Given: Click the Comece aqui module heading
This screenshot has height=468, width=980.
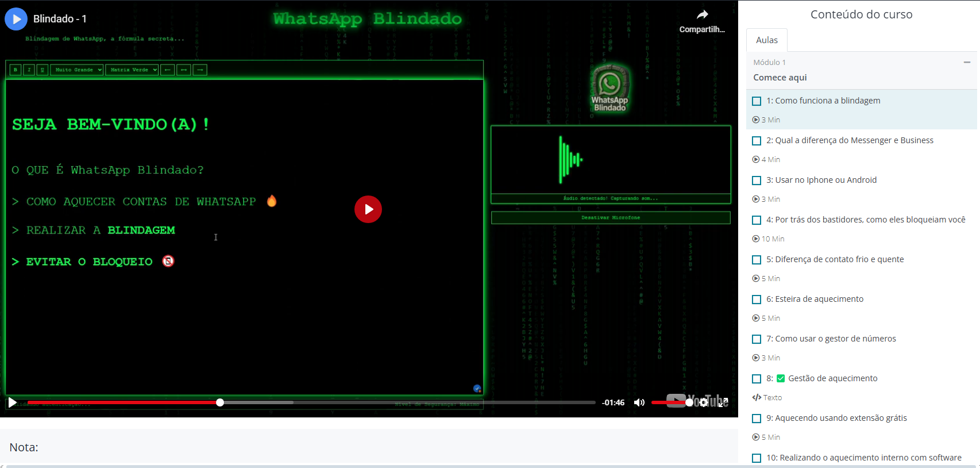Looking at the screenshot, I should click(x=780, y=78).
